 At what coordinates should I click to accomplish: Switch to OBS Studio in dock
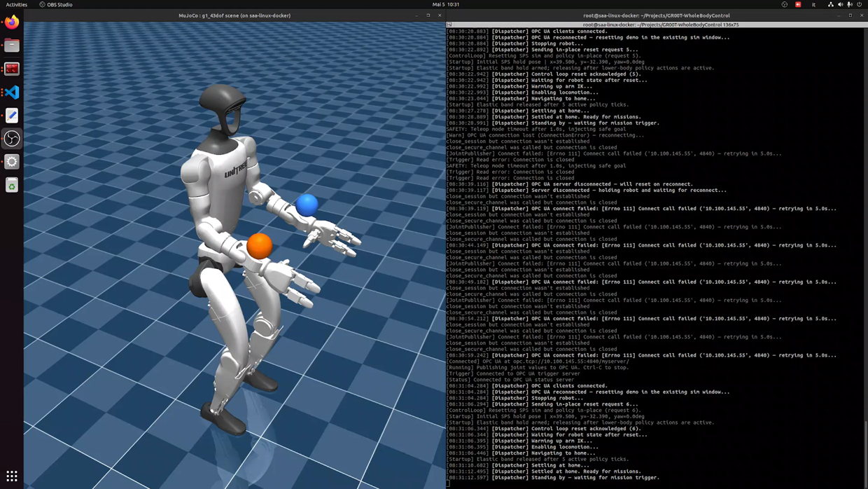click(x=12, y=139)
